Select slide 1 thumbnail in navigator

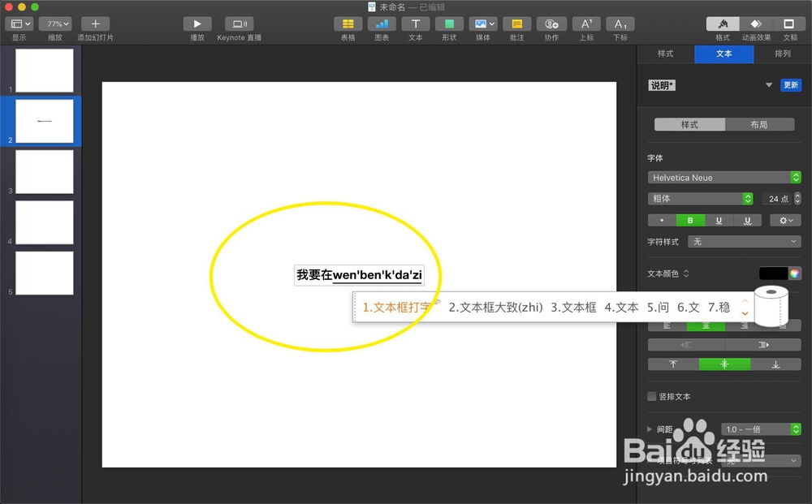pyautogui.click(x=45, y=71)
